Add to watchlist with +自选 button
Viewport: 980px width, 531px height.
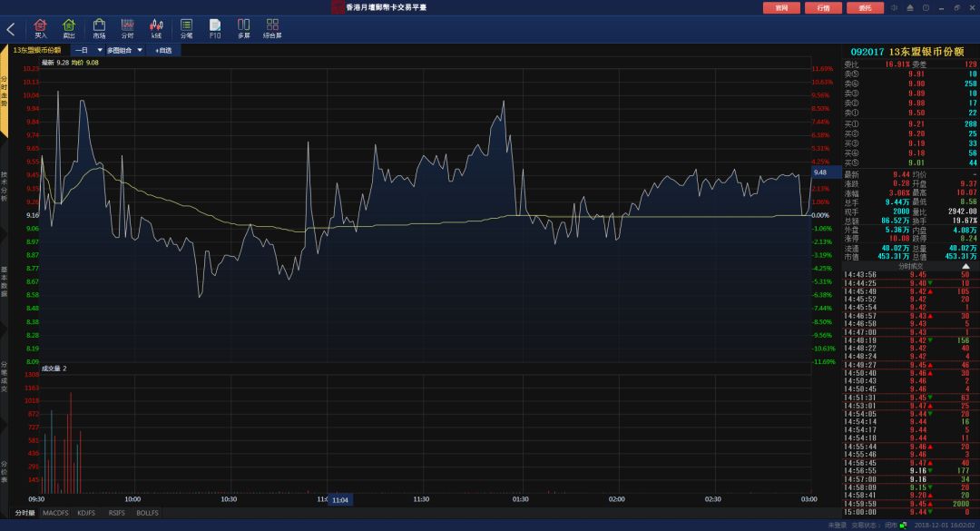(163, 50)
